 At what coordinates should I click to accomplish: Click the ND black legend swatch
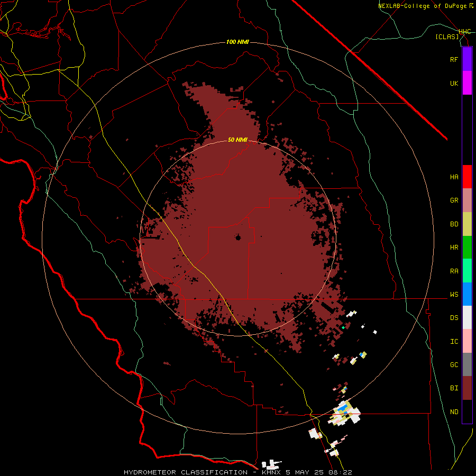467,411
